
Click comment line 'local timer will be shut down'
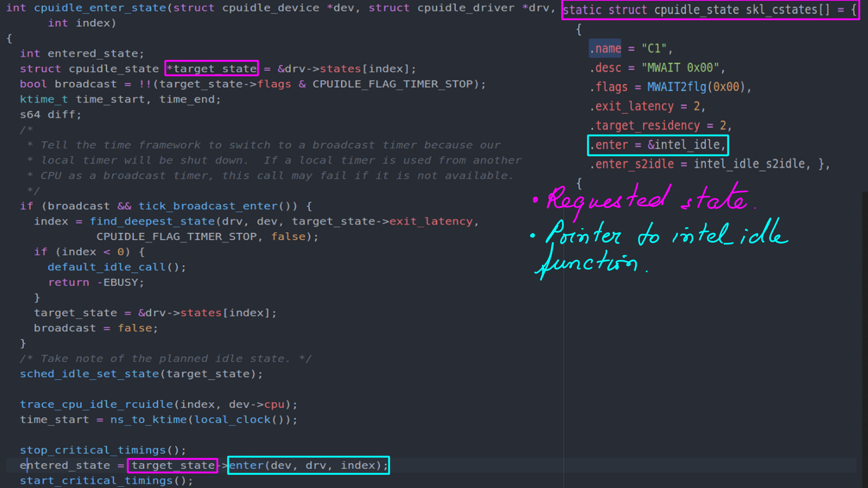pyautogui.click(x=274, y=160)
